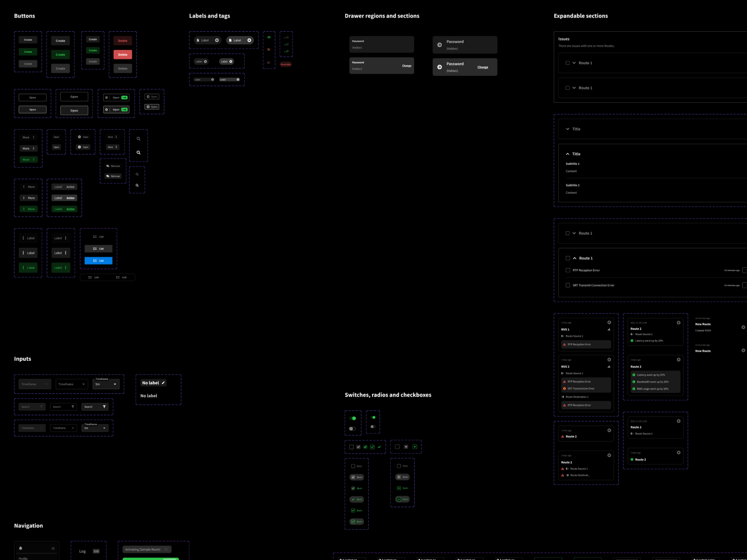Click arrow icon in large Password row with Change
This screenshot has height=560, width=747.
click(x=439, y=67)
